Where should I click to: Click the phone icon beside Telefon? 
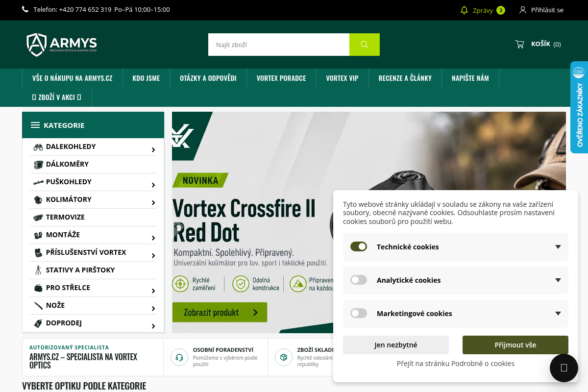(x=25, y=9)
